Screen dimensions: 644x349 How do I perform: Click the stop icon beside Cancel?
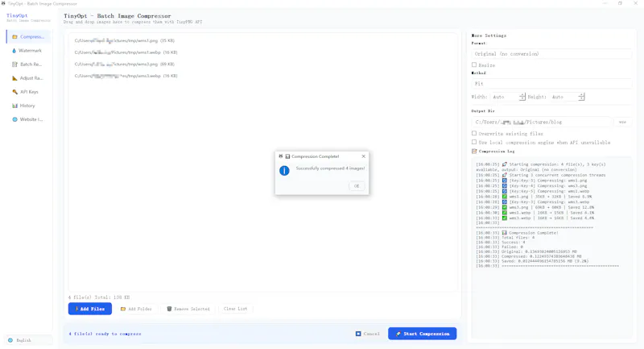358,334
